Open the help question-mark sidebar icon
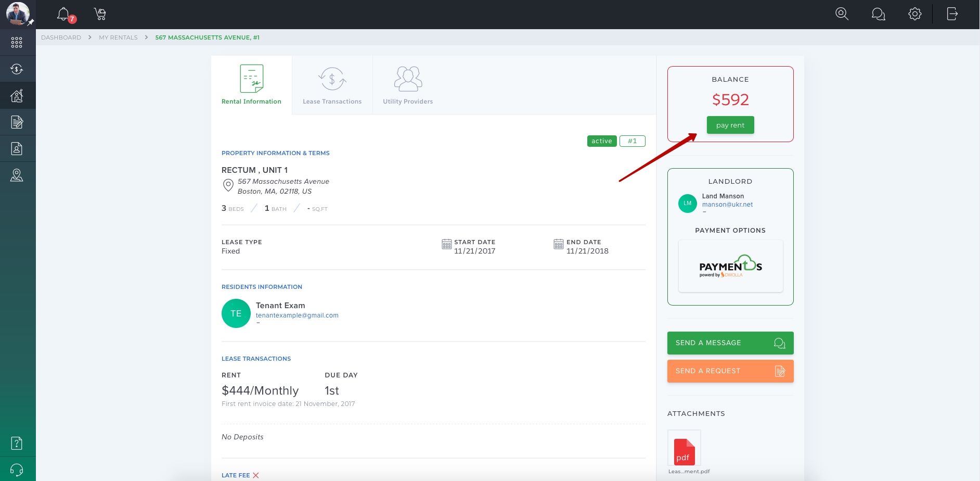 click(17, 444)
